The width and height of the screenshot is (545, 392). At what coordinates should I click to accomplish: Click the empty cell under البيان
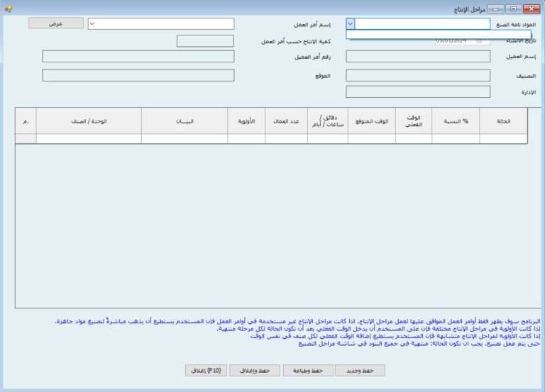(185, 138)
